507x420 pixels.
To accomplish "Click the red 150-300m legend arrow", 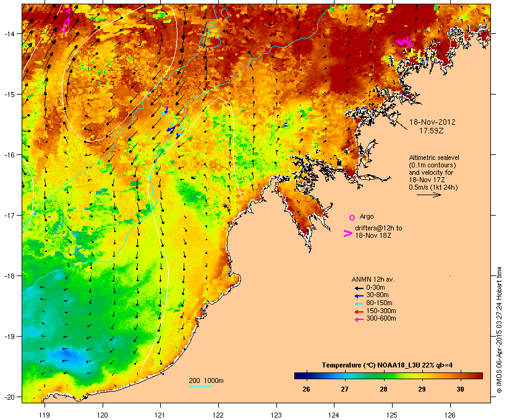I will click(359, 312).
